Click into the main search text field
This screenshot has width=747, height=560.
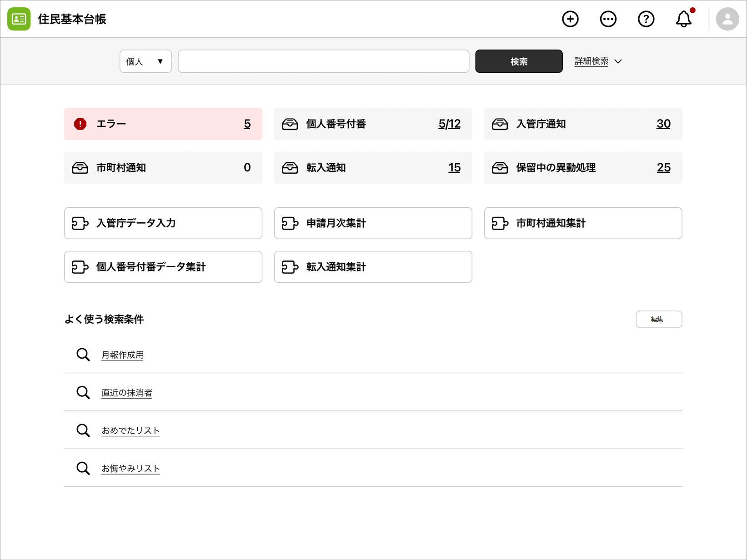point(323,61)
